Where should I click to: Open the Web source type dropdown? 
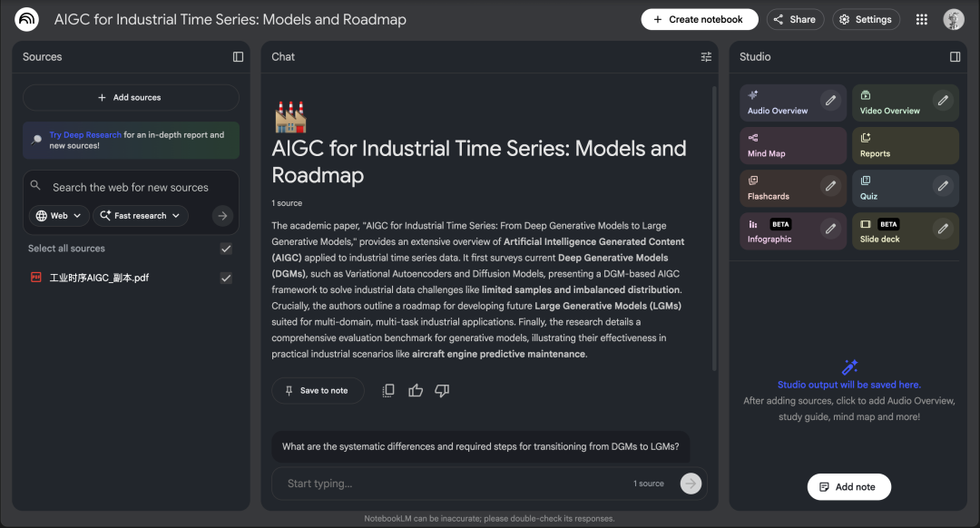[59, 216]
